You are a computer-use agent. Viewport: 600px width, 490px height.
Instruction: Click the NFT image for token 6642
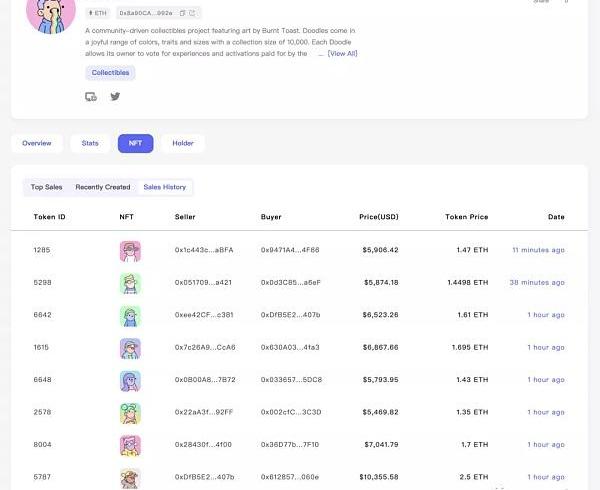[130, 315]
